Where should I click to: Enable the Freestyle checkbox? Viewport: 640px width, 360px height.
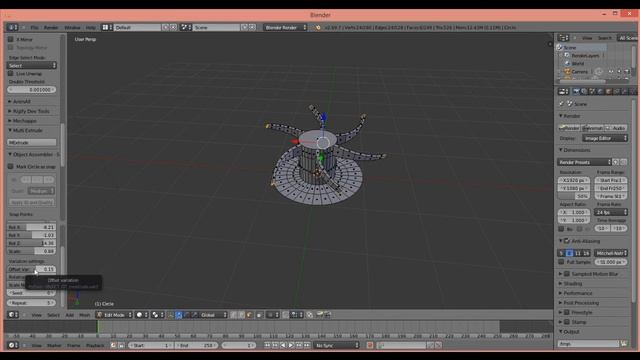[567, 312]
